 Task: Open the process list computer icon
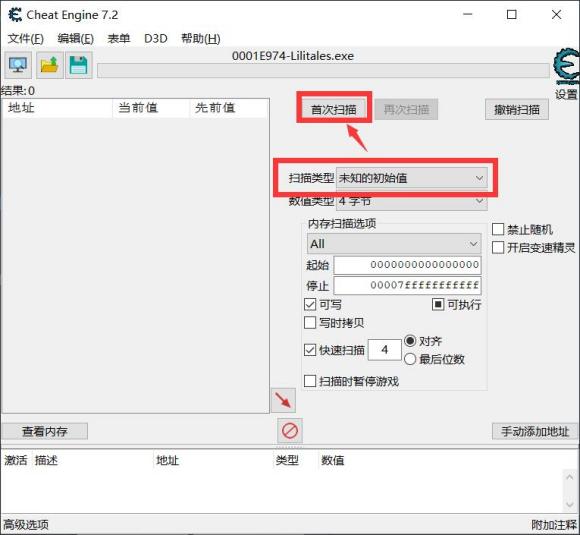18,65
